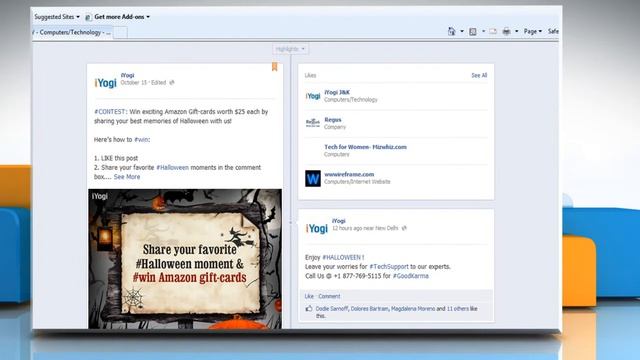Open the Page menu

click(533, 31)
